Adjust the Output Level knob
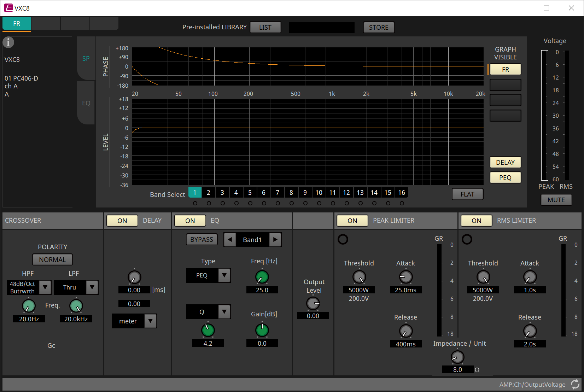This screenshot has width=584, height=392. click(313, 303)
